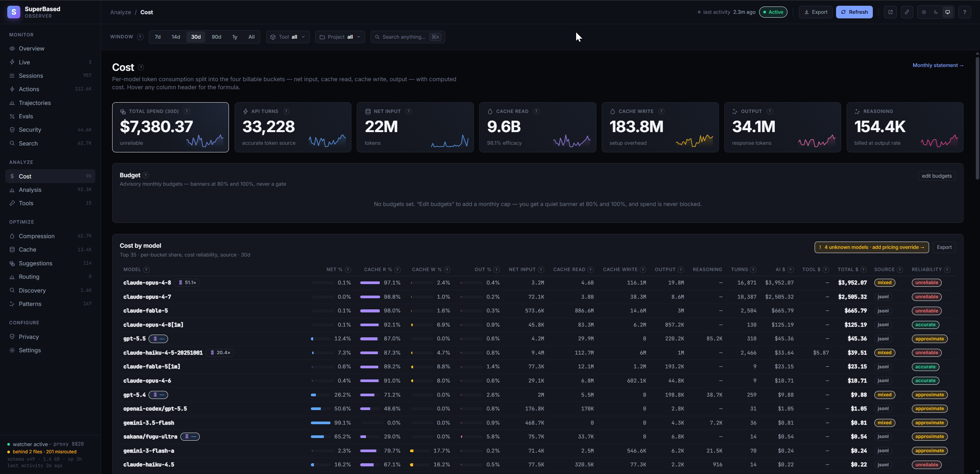Click help icon on TURNS column header
The height and width of the screenshot is (474, 980).
(753, 270)
